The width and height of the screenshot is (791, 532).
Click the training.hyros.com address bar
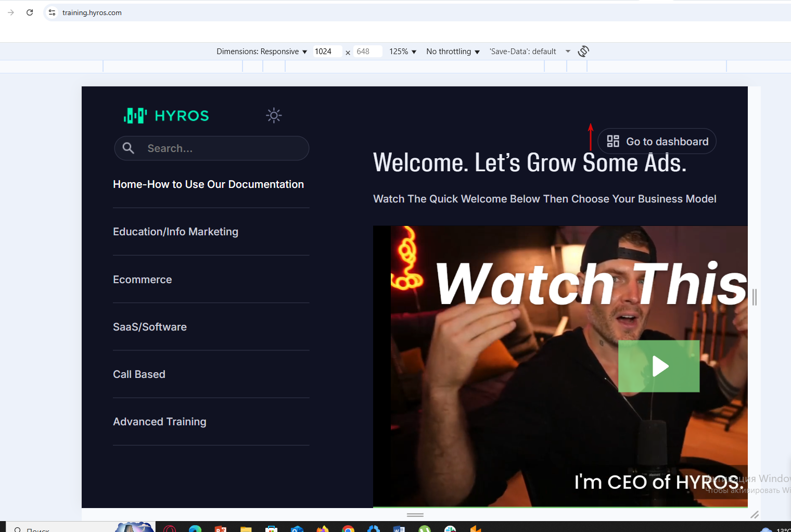pos(416,12)
